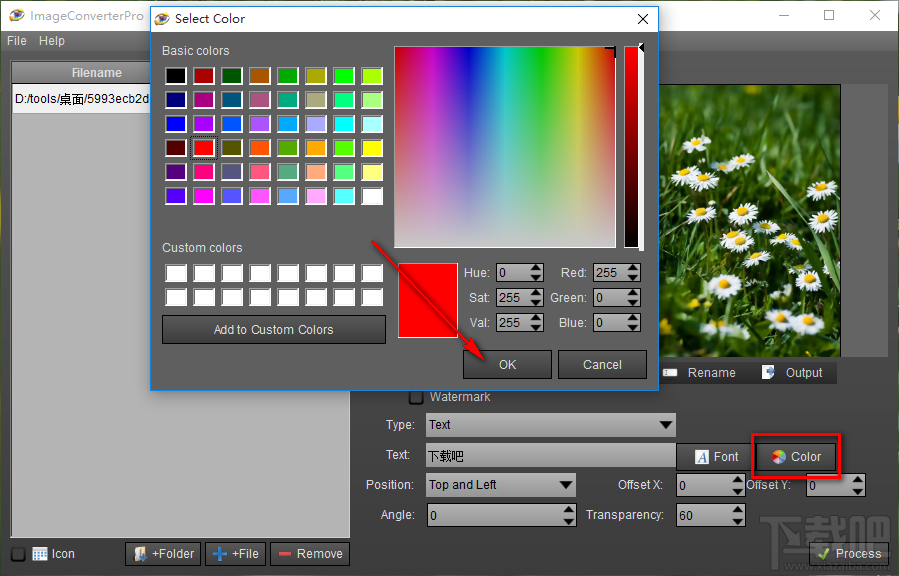Cancel the Select Color dialog
The width and height of the screenshot is (899, 576).
pos(602,364)
